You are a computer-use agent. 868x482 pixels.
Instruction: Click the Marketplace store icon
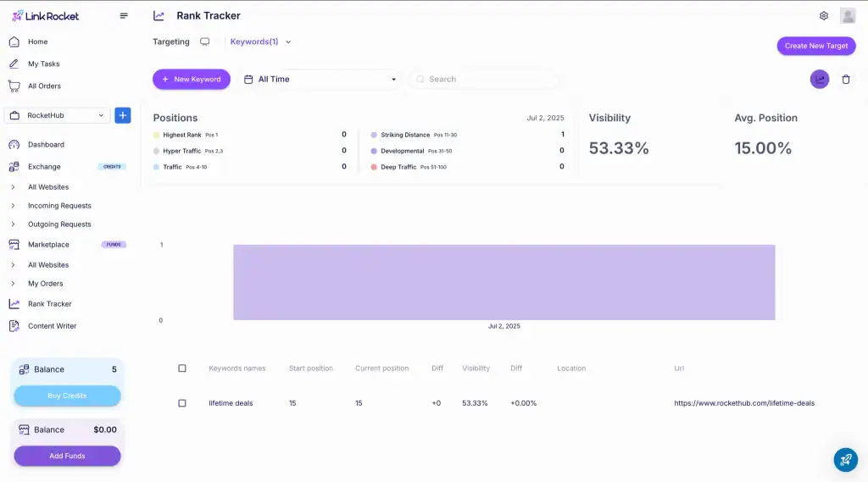(14, 245)
